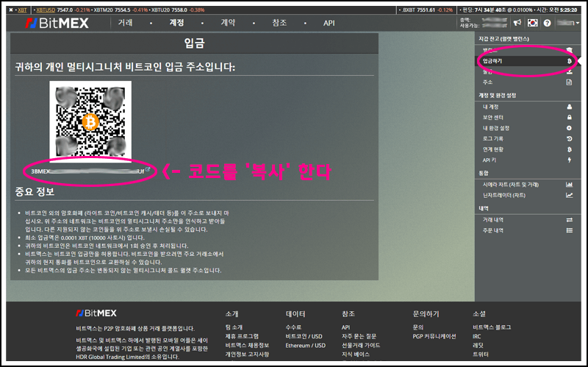Change language via the Korean flag icon
The width and height of the screenshot is (588, 367).
[x=532, y=23]
